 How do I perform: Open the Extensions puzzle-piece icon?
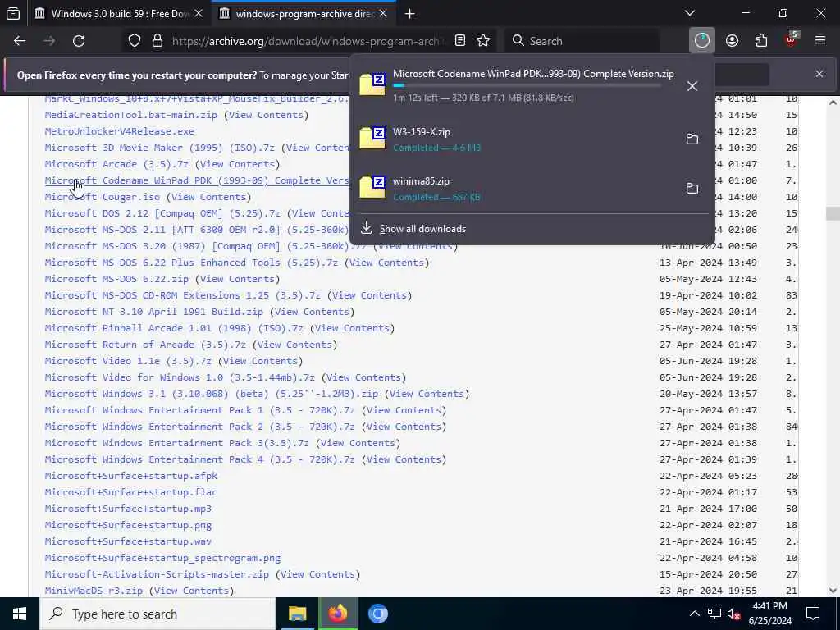[761, 41]
